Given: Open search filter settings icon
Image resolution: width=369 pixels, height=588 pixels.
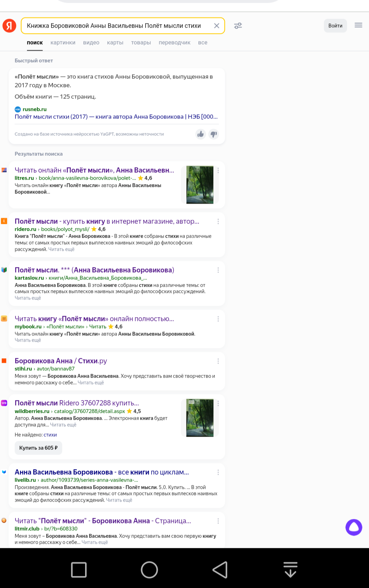Looking at the screenshot, I should click(238, 26).
